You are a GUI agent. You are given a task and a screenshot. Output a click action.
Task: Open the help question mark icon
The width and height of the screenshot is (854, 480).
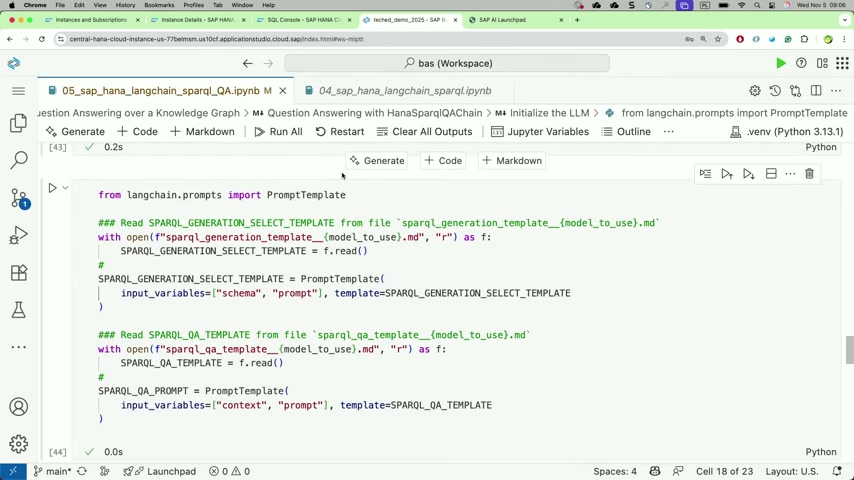point(801,63)
